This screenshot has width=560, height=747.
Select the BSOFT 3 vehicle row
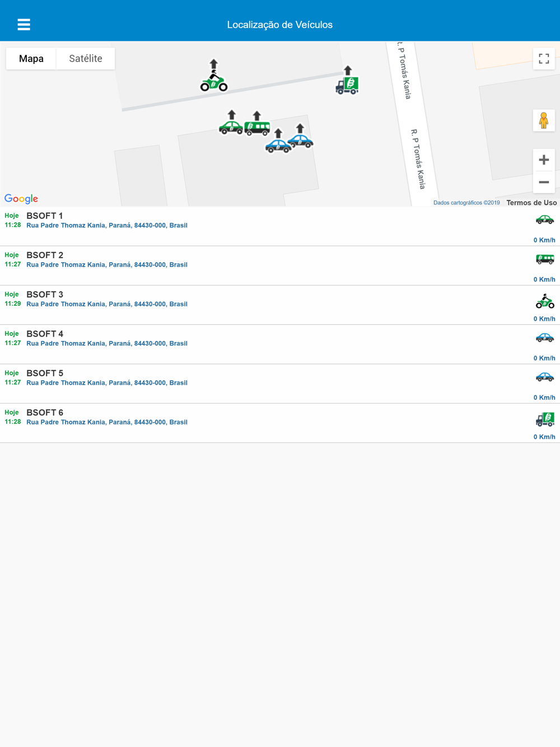pos(280,305)
